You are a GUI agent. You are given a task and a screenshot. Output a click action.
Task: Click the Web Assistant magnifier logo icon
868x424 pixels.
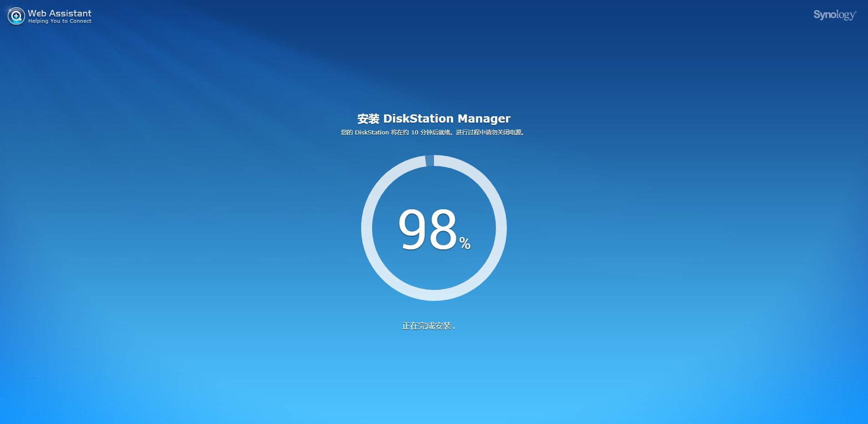[16, 16]
